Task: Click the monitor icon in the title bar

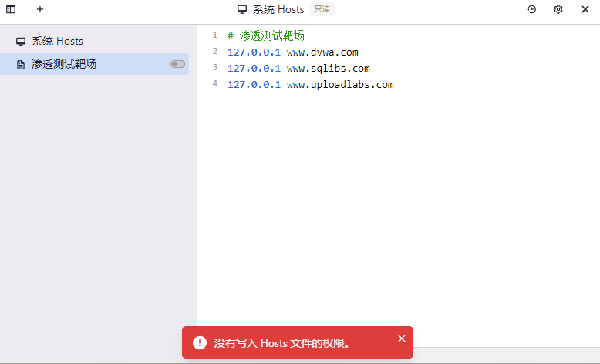Action: tap(242, 9)
